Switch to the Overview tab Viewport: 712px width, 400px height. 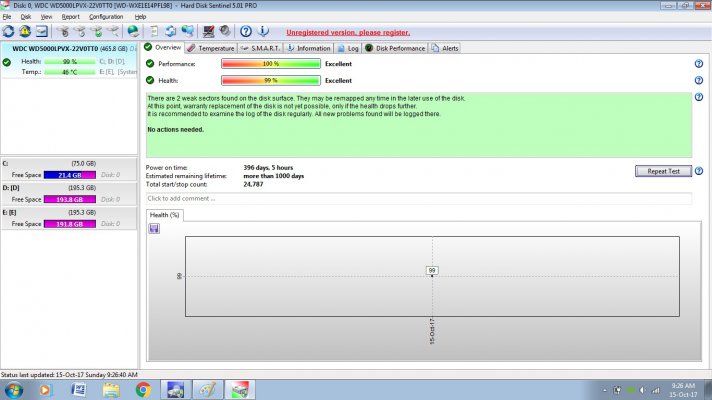click(x=163, y=48)
